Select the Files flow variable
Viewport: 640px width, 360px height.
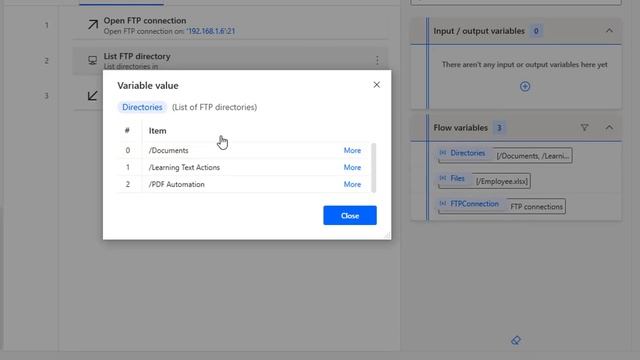point(457,178)
